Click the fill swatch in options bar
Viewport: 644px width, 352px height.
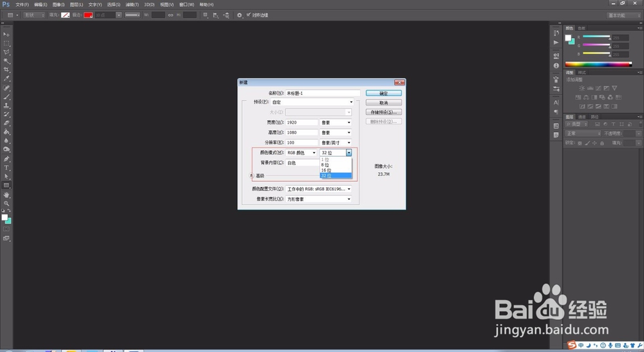tap(65, 15)
